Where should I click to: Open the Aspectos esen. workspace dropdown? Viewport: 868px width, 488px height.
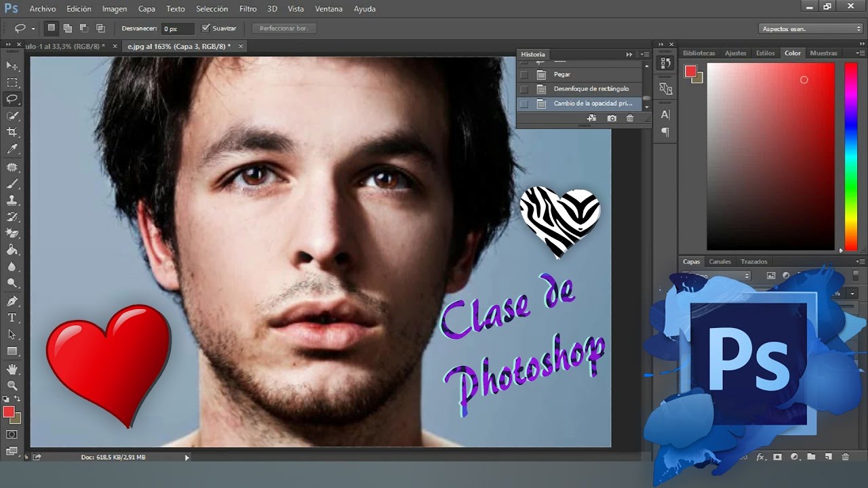(810, 28)
